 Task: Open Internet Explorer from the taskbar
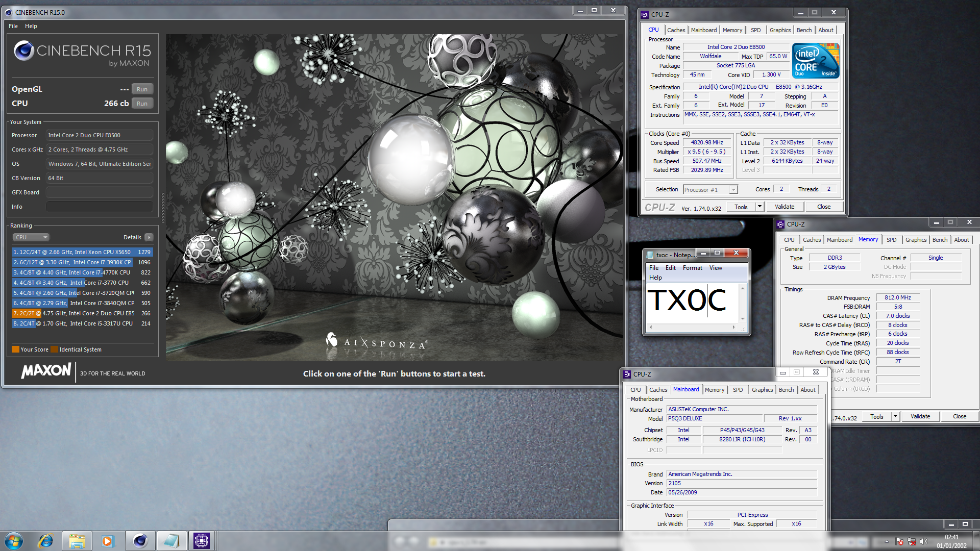[45, 541]
